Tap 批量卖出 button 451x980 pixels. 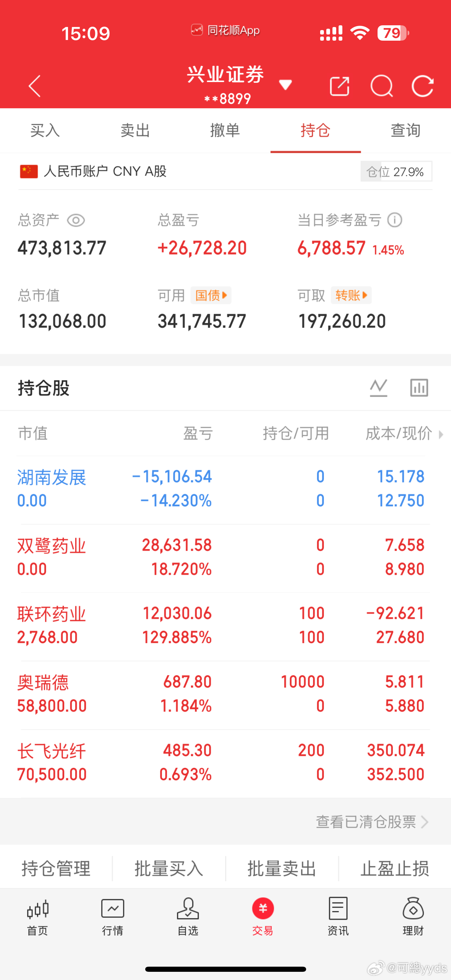(282, 869)
